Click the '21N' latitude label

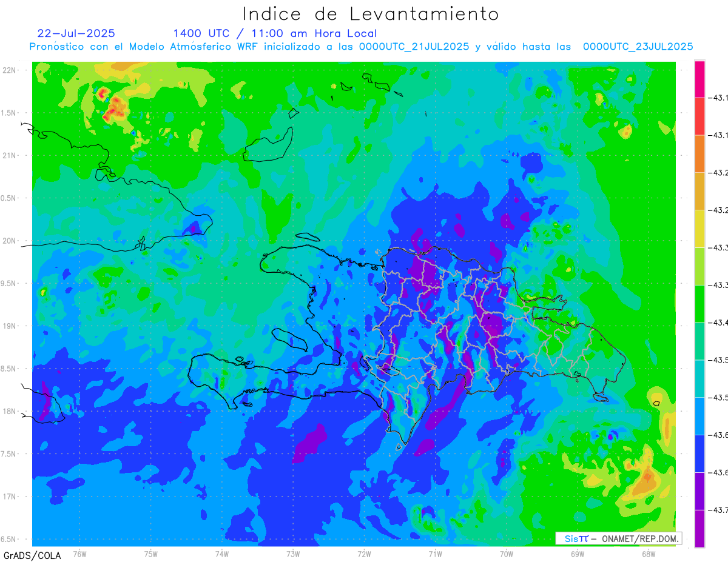10,155
